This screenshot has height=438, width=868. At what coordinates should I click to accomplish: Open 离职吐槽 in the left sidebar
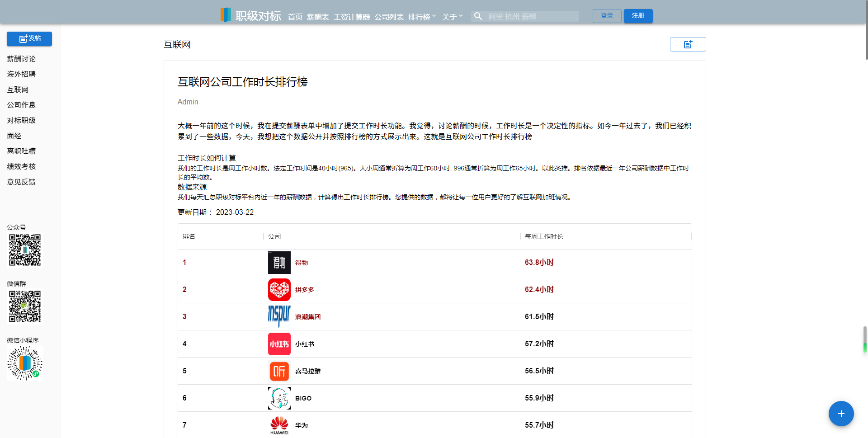click(x=21, y=151)
